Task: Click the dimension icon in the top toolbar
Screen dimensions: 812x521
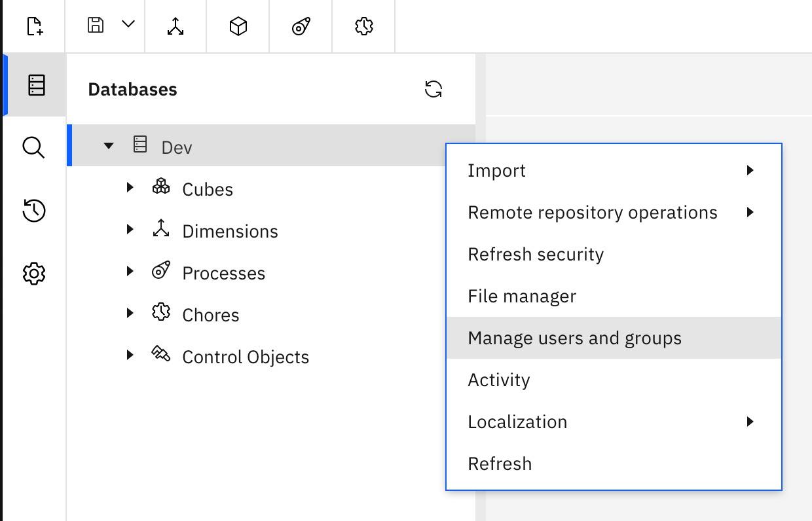Action: (175, 26)
